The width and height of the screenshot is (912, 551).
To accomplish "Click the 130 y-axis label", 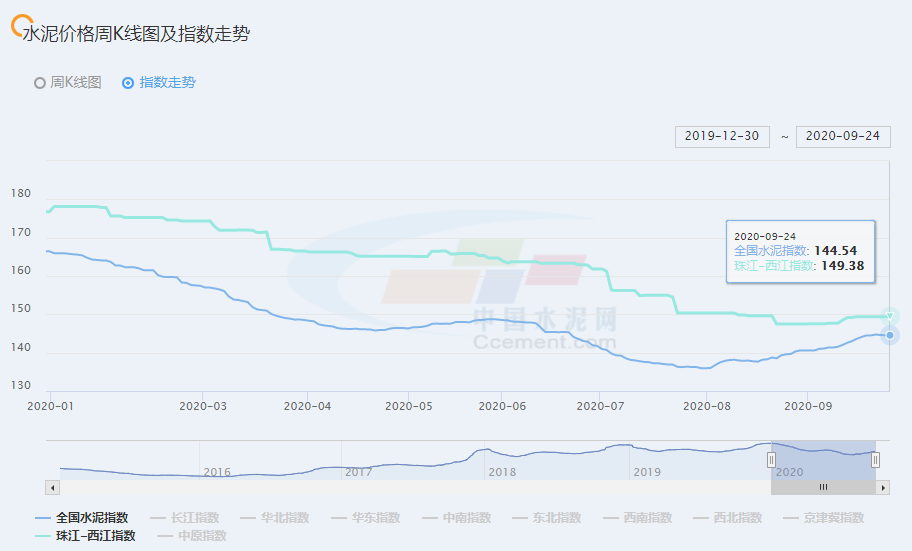I will [21, 385].
